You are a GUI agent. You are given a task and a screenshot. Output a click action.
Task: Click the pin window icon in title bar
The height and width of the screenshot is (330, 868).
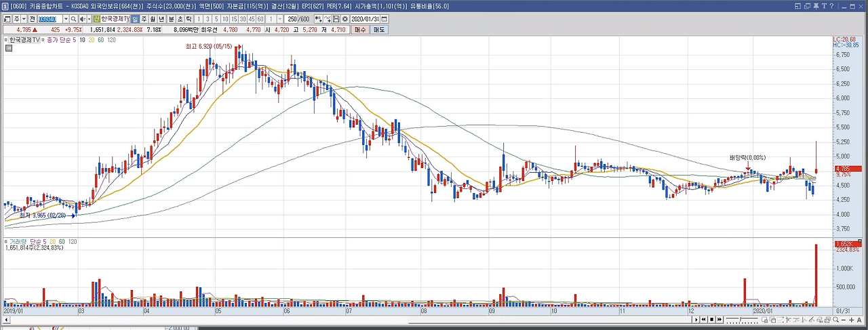[x=816, y=6]
